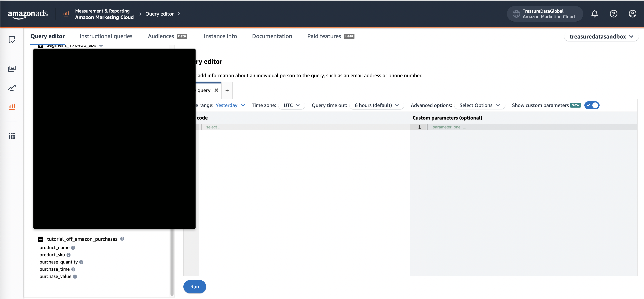Open the Query time out dropdown
Viewport: 644px width, 299px height.
click(376, 105)
